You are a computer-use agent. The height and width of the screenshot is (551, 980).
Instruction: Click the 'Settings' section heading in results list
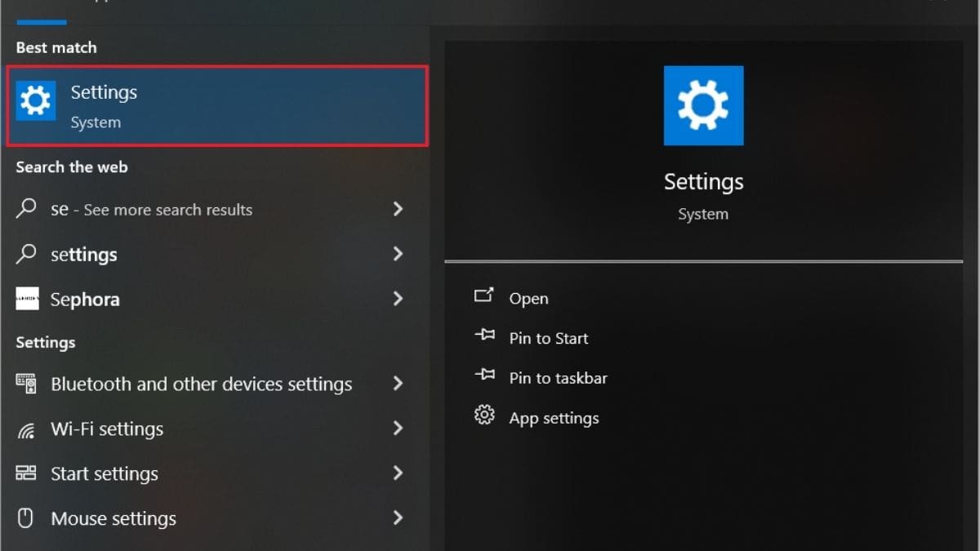click(46, 342)
